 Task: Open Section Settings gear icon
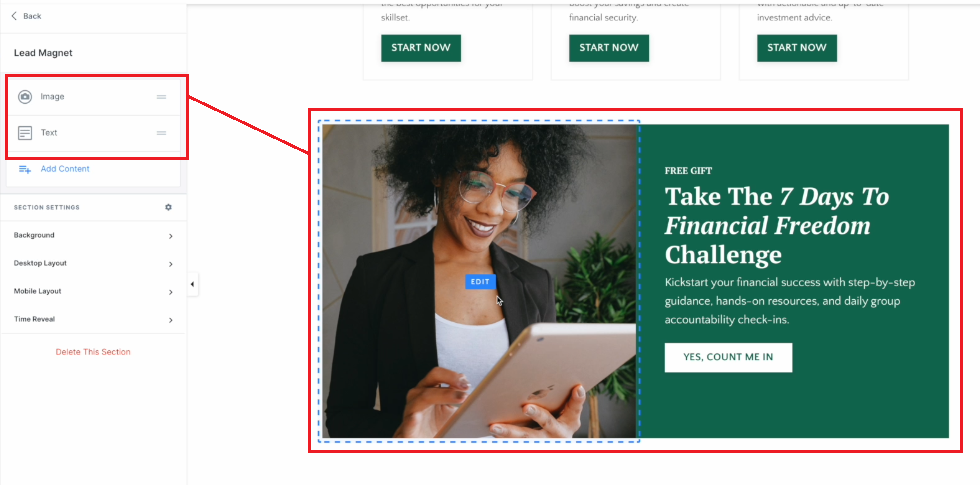point(168,207)
